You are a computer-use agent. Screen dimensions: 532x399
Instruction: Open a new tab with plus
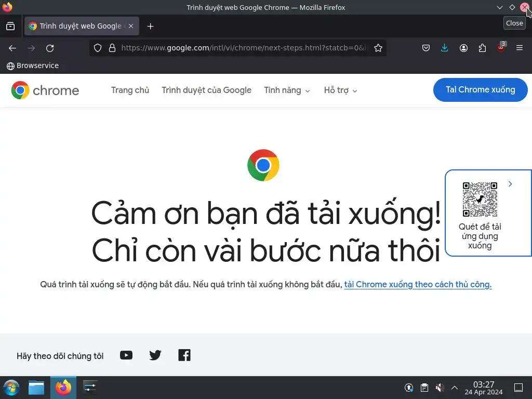tap(150, 26)
